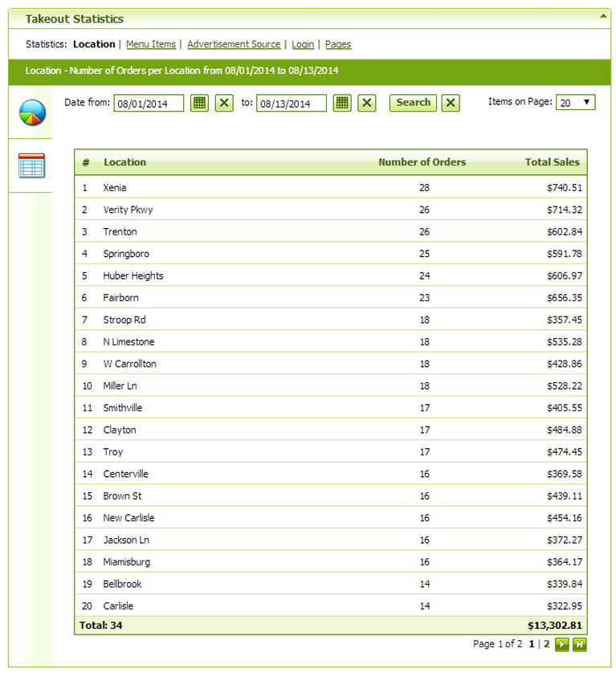This screenshot has width=616, height=677.
Task: Go to next page arrow icon
Action: pyautogui.click(x=561, y=644)
